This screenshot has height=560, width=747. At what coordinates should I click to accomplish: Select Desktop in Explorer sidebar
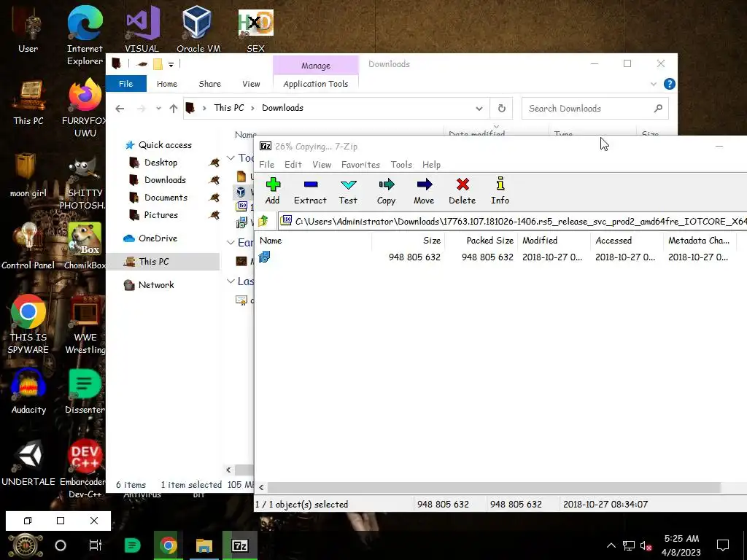click(x=160, y=163)
